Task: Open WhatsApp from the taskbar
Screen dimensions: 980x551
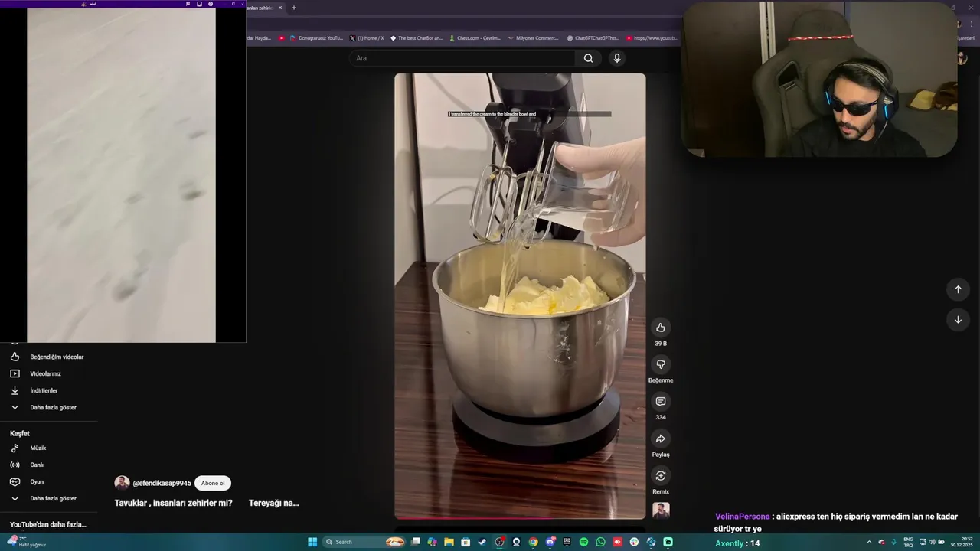Action: click(600, 542)
